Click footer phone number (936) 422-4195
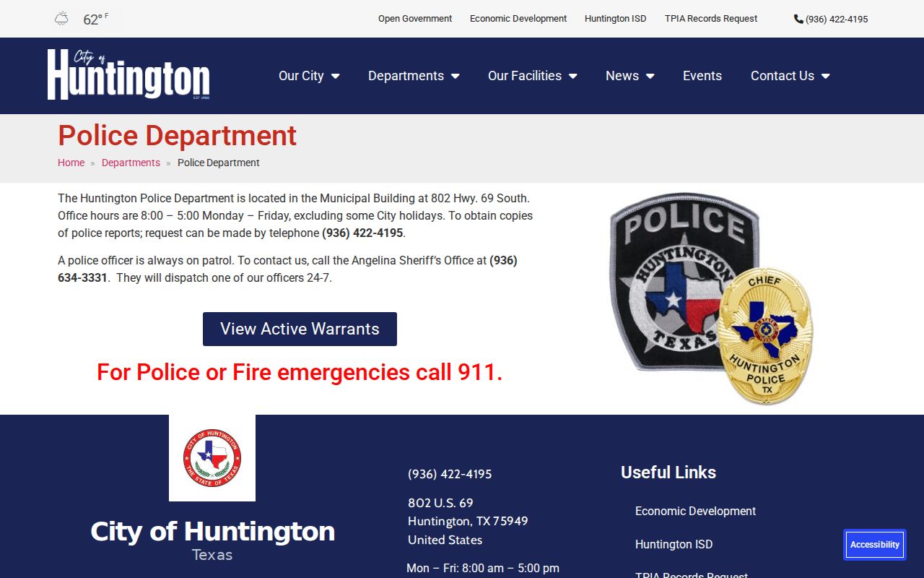Image resolution: width=924 pixels, height=578 pixels. 450,474
